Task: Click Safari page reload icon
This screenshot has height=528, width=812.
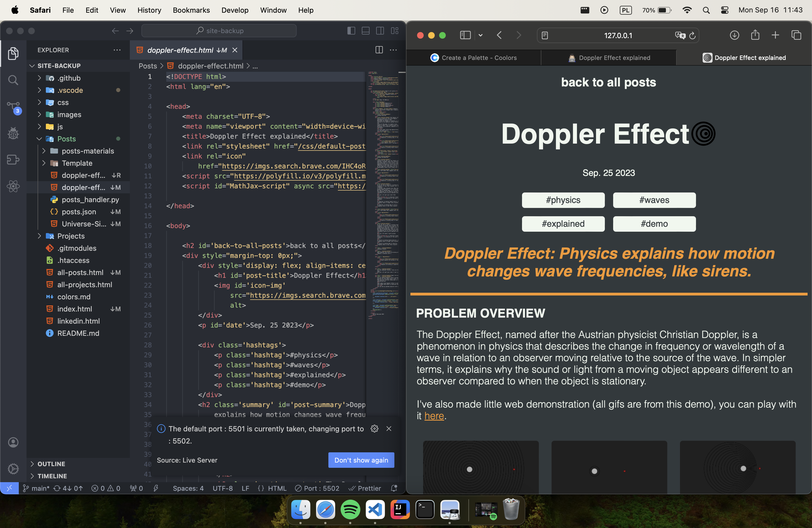Action: [692, 35]
